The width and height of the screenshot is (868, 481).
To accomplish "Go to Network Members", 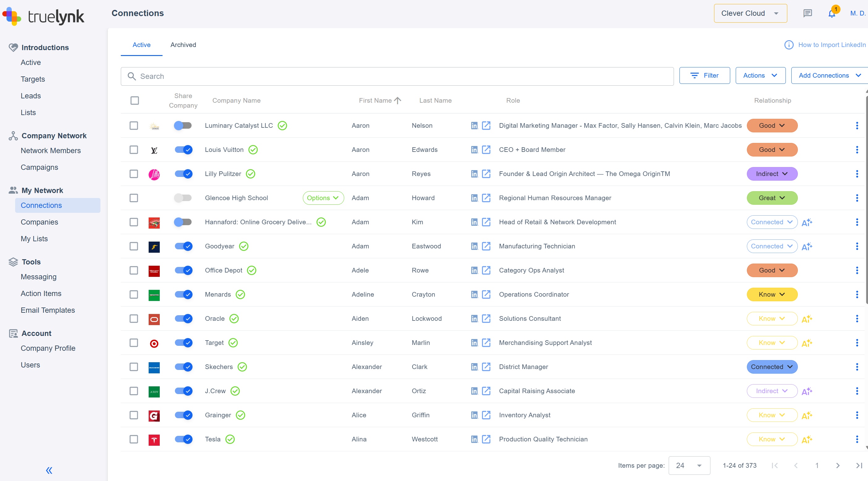I will (x=51, y=151).
